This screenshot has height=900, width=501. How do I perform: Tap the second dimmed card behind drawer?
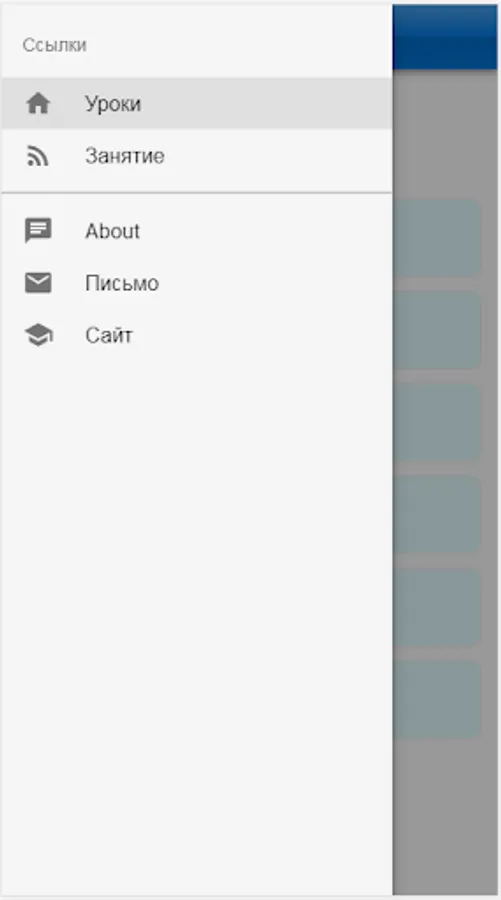437,330
